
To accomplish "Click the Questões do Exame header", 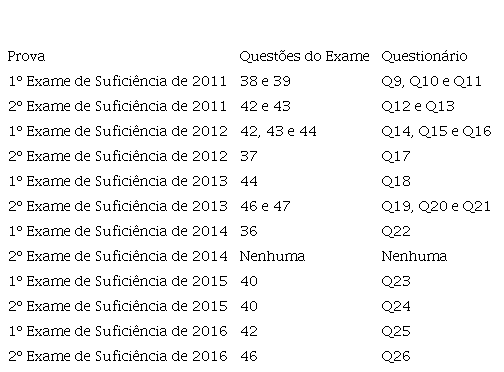I will (304, 56).
